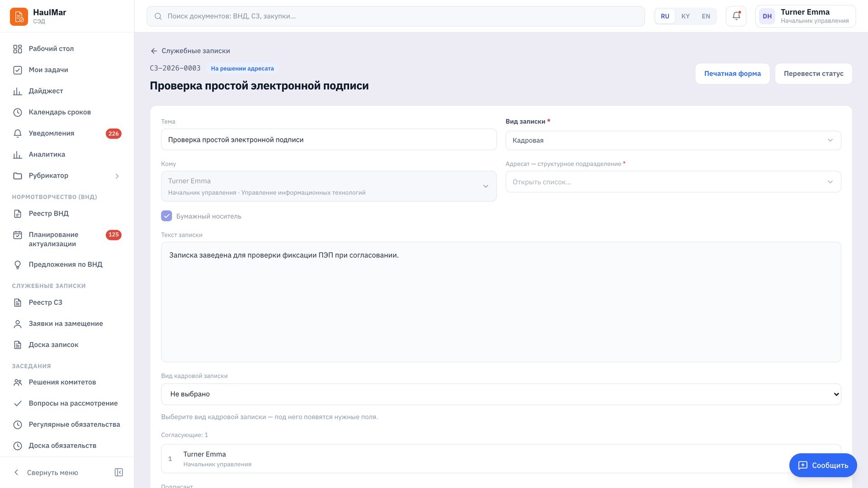Click the Мои задачи checkmark icon
868x488 pixels.
coord(18,70)
